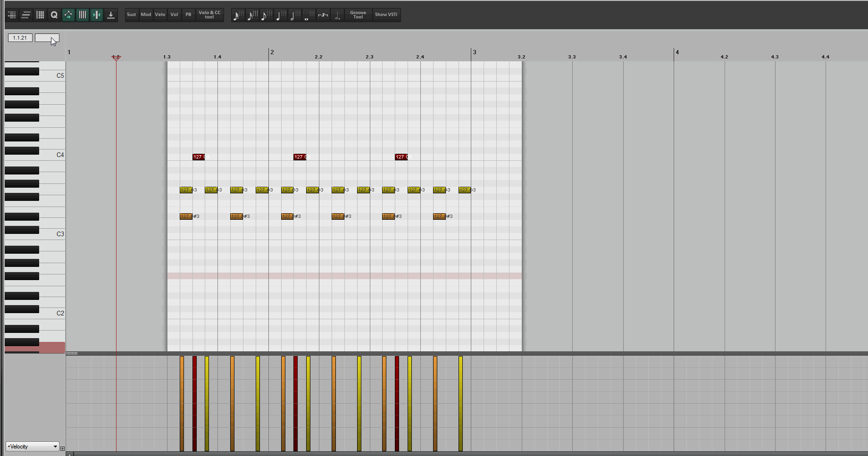Toggle triplet grid icon
868x456 pixels.
point(323,16)
